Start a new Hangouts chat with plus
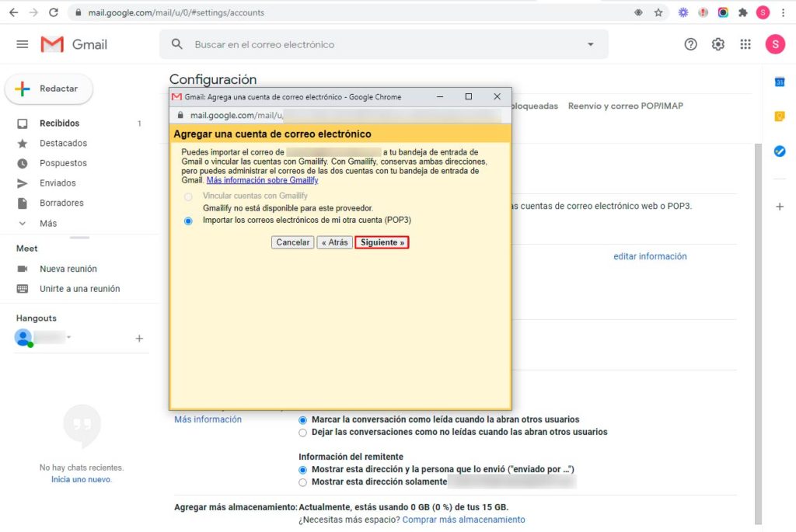 pos(139,339)
